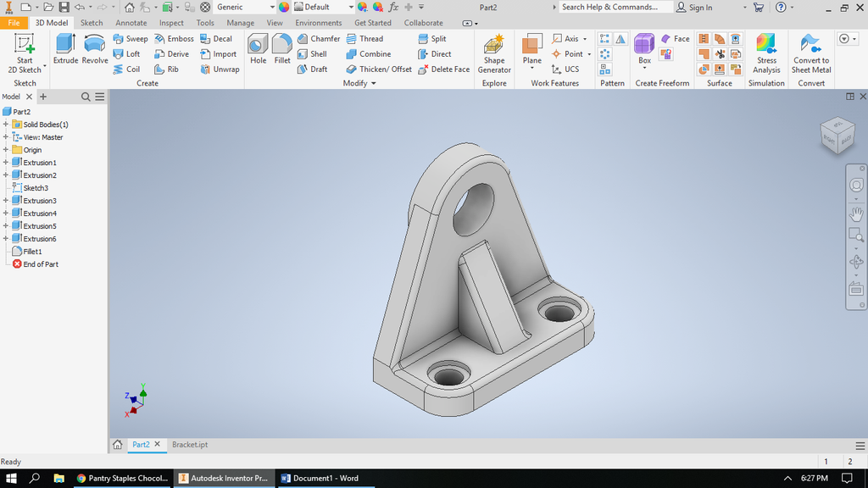
Task: Select the Combine tool
Action: click(x=369, y=53)
